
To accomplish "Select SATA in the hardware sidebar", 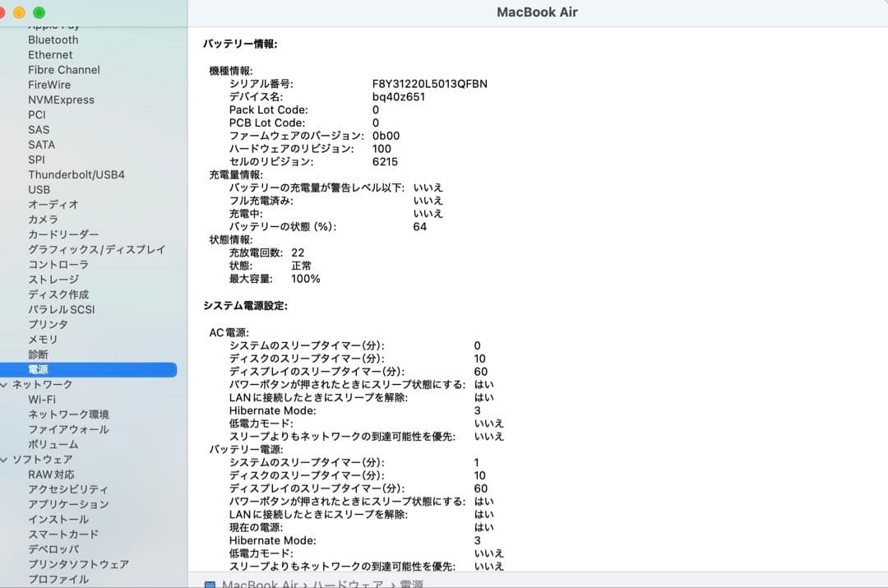I will click(x=39, y=144).
